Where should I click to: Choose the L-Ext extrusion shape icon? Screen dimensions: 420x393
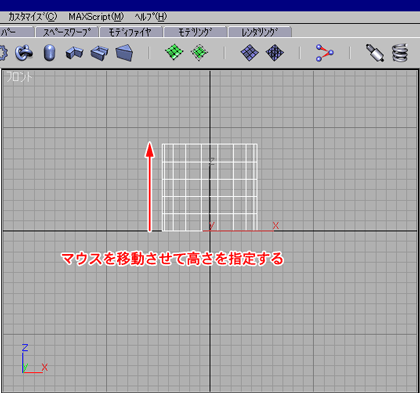coord(74,53)
